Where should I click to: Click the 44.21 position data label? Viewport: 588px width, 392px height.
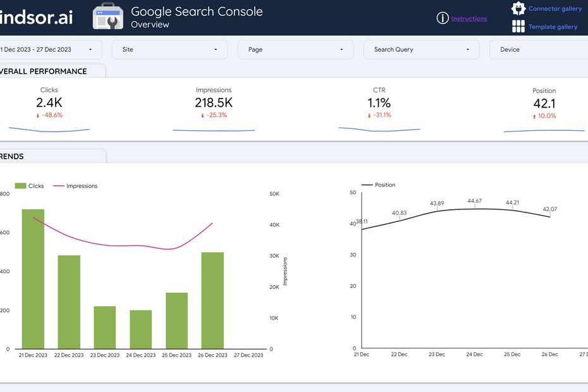(512, 202)
